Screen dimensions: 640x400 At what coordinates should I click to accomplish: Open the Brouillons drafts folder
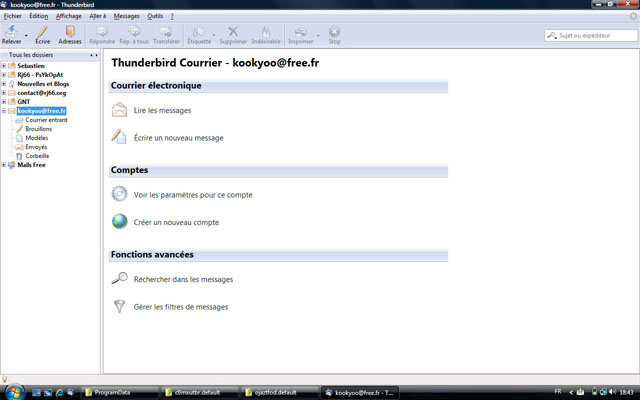pyautogui.click(x=38, y=129)
